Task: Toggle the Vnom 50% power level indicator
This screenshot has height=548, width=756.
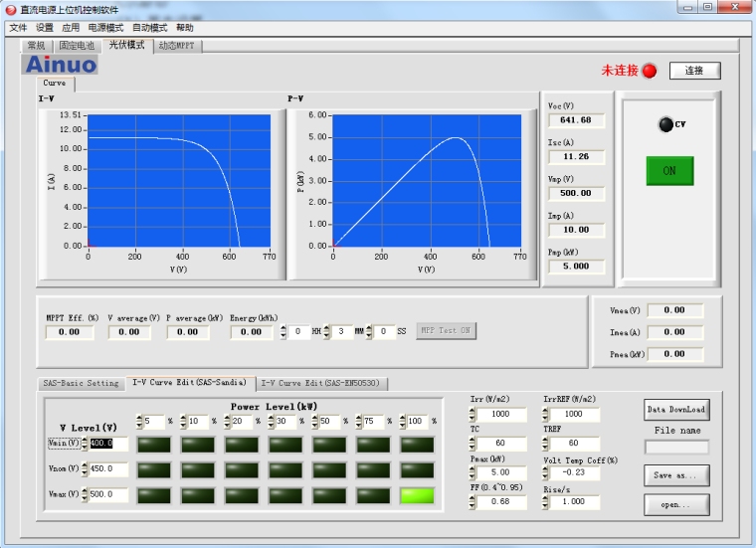Action: click(x=329, y=469)
